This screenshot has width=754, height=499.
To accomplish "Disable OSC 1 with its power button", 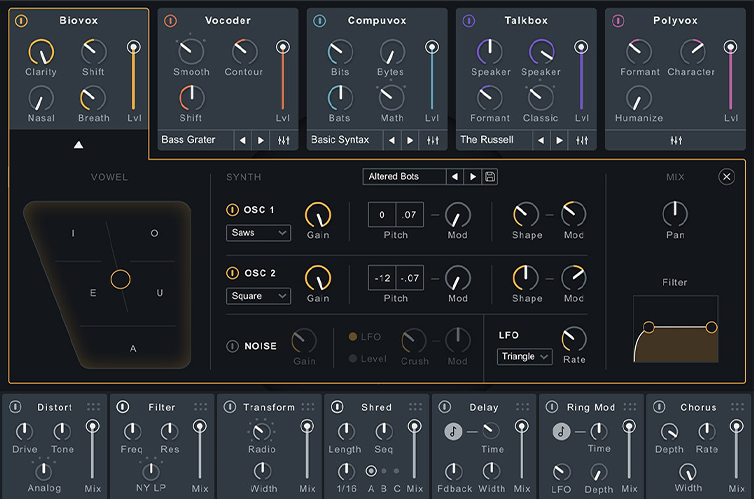I will tap(232, 210).
